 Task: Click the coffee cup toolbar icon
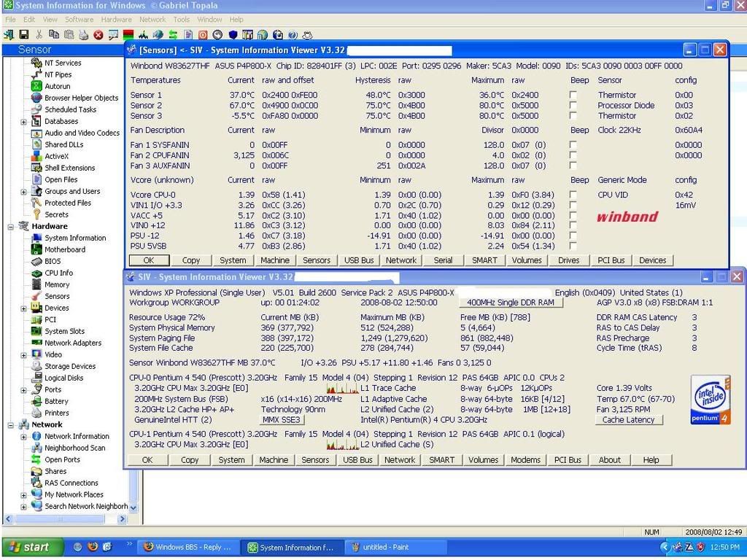(308, 35)
